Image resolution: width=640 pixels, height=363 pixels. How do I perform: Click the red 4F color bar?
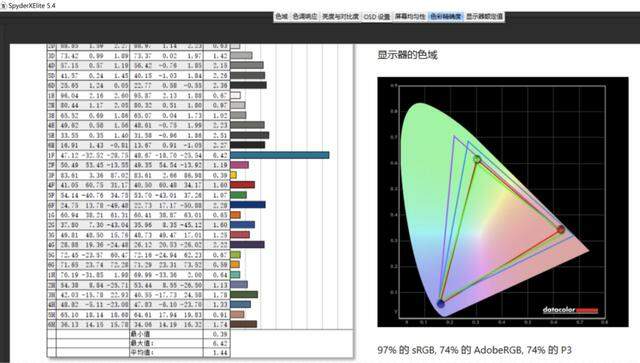[242, 185]
